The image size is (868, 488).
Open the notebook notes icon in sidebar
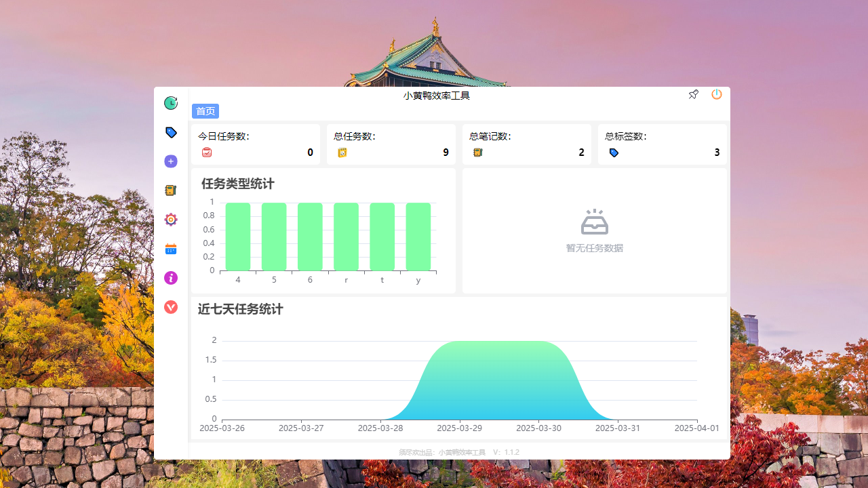point(170,190)
